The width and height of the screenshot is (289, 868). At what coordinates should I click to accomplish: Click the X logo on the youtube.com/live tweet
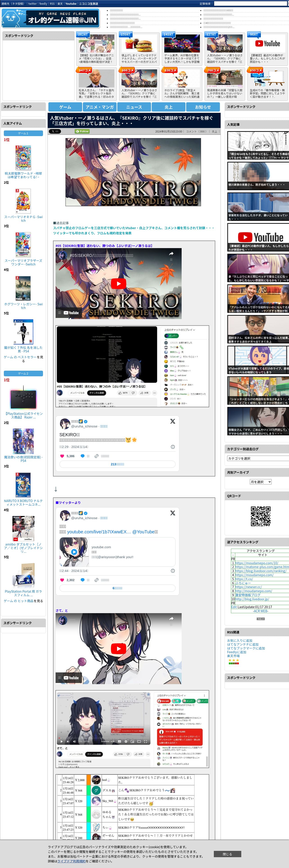click(173, 513)
